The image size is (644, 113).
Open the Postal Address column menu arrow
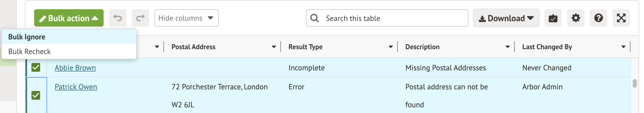click(274, 47)
